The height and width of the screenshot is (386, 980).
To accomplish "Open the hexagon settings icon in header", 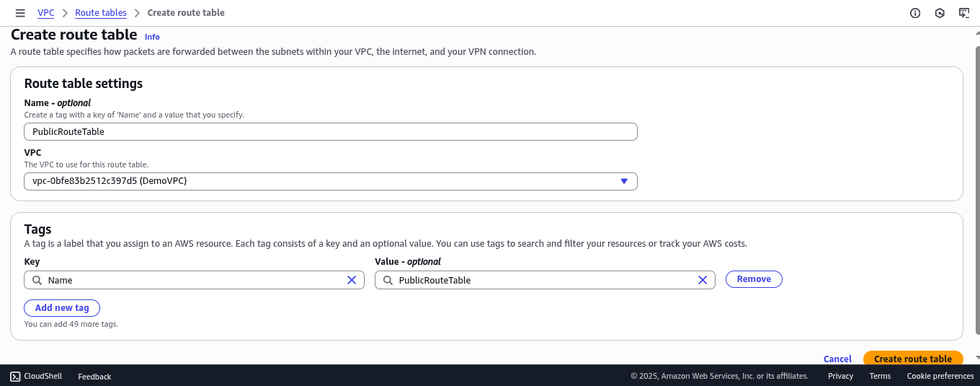I will point(940,13).
